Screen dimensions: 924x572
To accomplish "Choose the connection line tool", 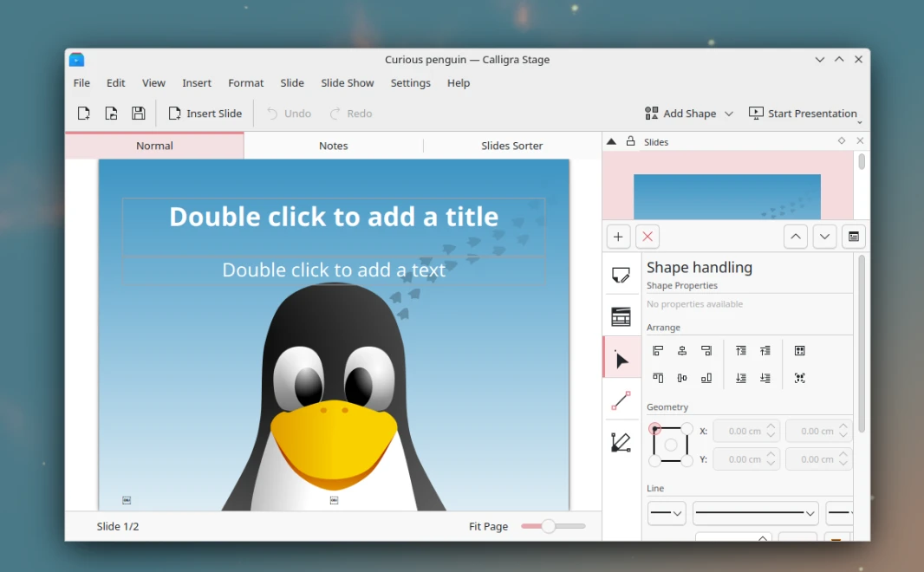I will (621, 400).
